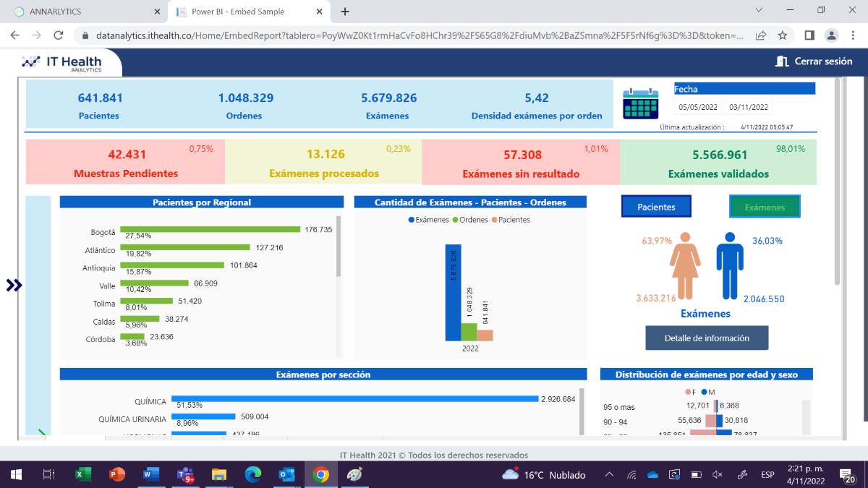Expand the side panel with double chevron
This screenshot has width=868, height=488.
[x=14, y=285]
